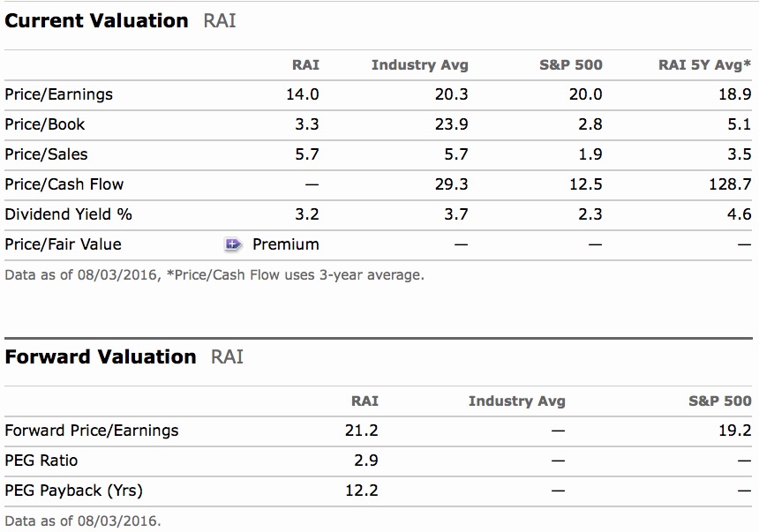The width and height of the screenshot is (759, 532).
Task: Click the Premium icon beside Price/Fair Value
Action: click(x=234, y=244)
